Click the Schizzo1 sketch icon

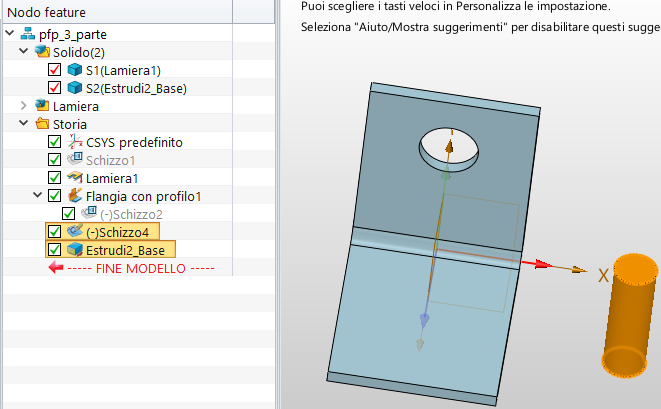point(75,159)
